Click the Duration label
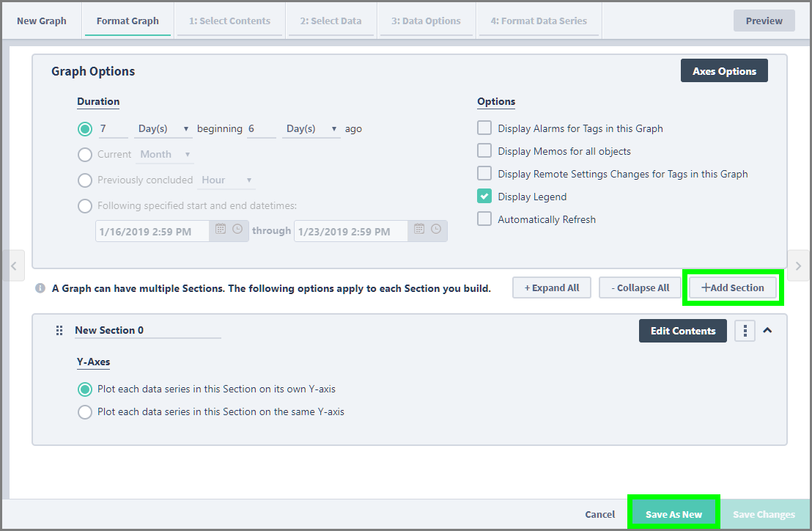The image size is (812, 531). tap(98, 101)
